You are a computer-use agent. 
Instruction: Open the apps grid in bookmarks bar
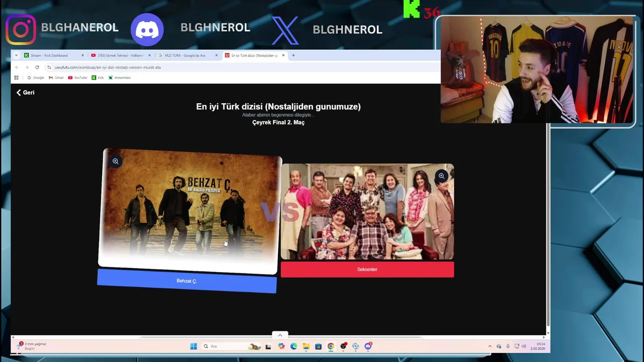(x=16, y=77)
